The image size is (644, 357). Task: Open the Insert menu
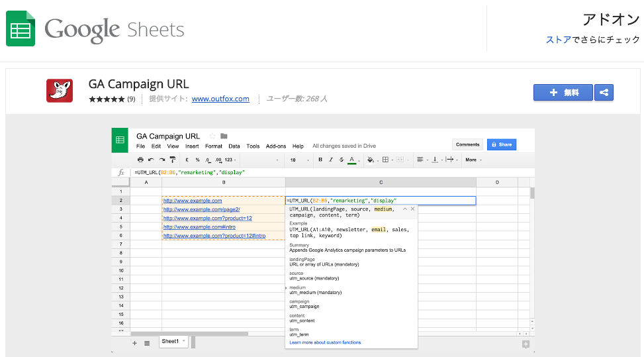pos(192,146)
